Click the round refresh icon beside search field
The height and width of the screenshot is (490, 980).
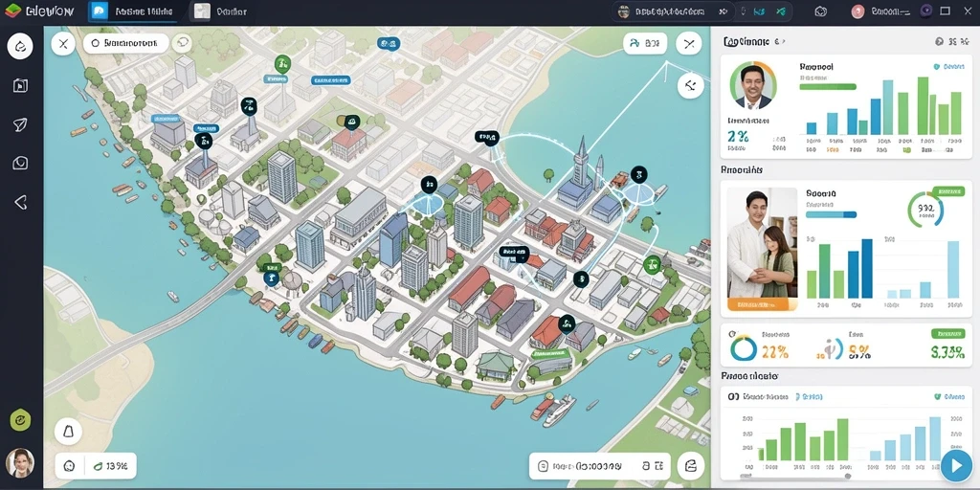[183, 43]
